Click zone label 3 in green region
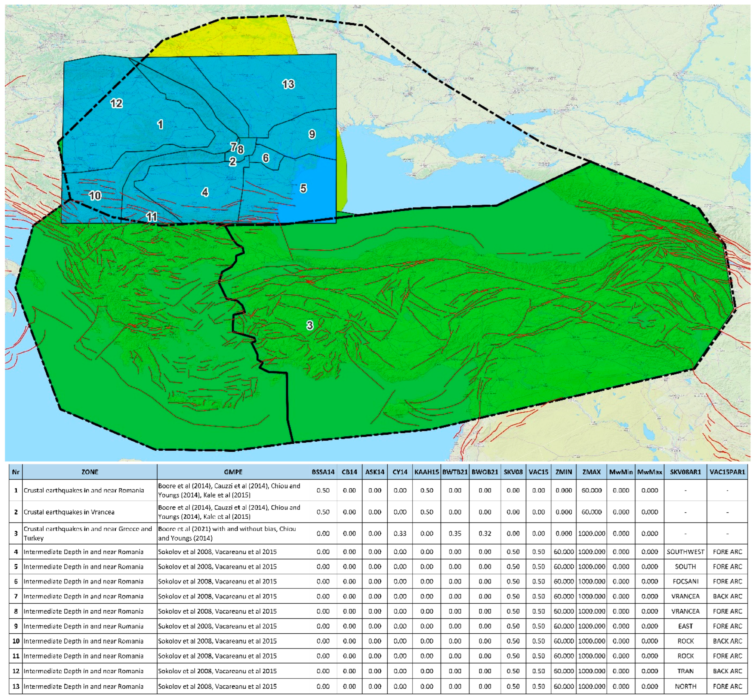Screen dimensions: 755x700 click(310, 325)
